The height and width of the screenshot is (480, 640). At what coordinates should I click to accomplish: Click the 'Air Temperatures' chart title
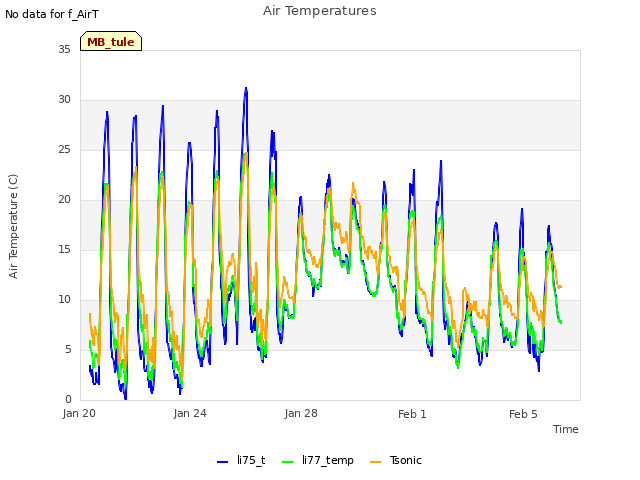click(320, 11)
